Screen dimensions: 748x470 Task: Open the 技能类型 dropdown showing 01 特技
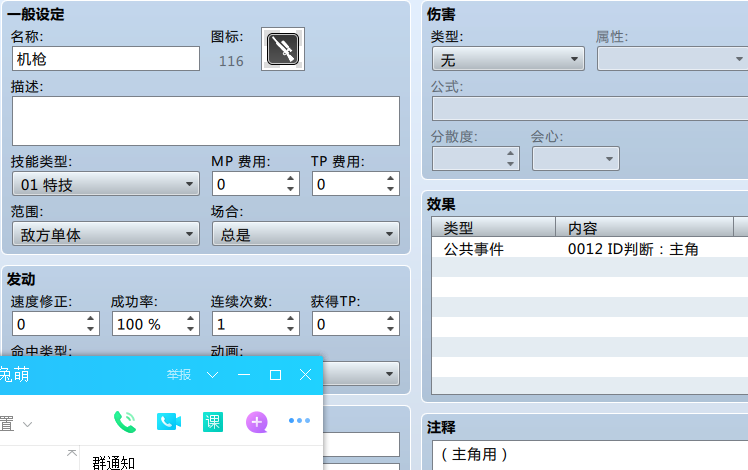(106, 184)
